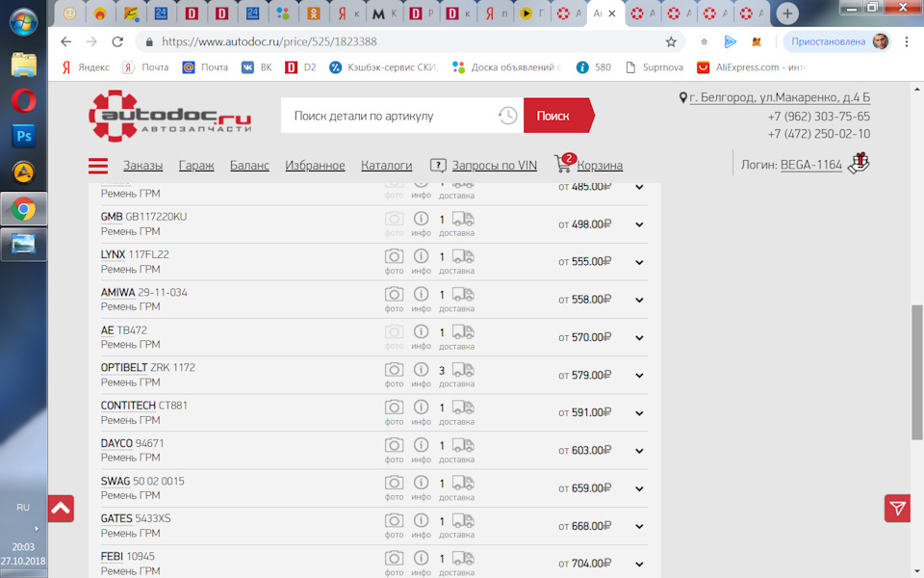Screen dimensions: 924x578
Task: Open photo for SWAG 50 02 0015
Action: pos(395,483)
